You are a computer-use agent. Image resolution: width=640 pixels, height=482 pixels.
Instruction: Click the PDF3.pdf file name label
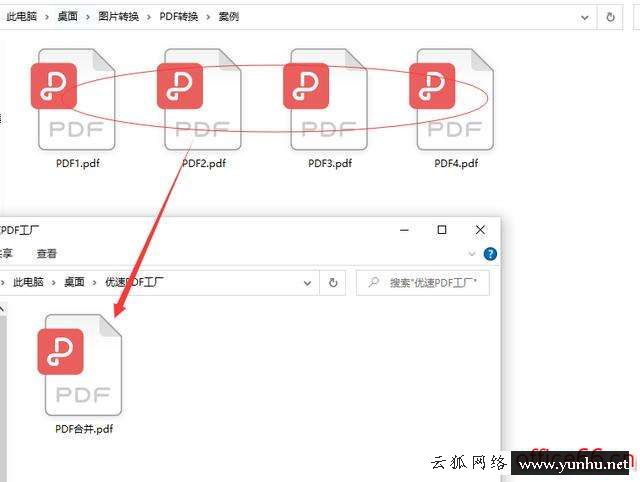(330, 163)
